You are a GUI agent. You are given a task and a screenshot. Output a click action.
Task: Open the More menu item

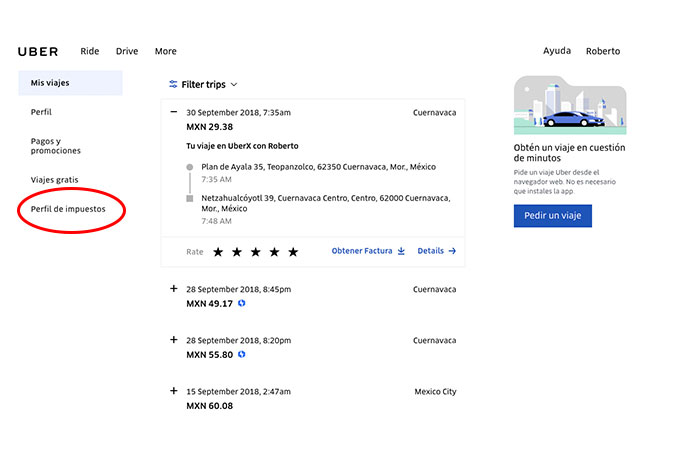point(166,51)
